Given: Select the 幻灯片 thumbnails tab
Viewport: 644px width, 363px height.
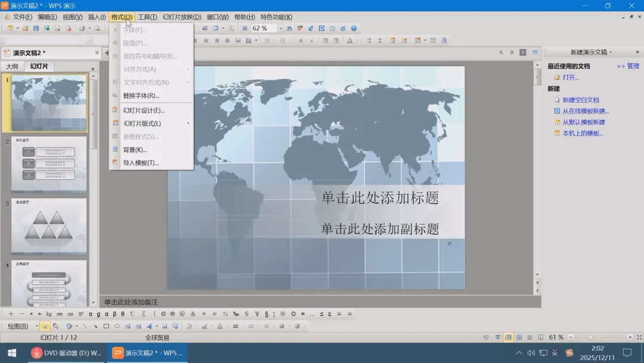Looking at the screenshot, I should pos(39,66).
